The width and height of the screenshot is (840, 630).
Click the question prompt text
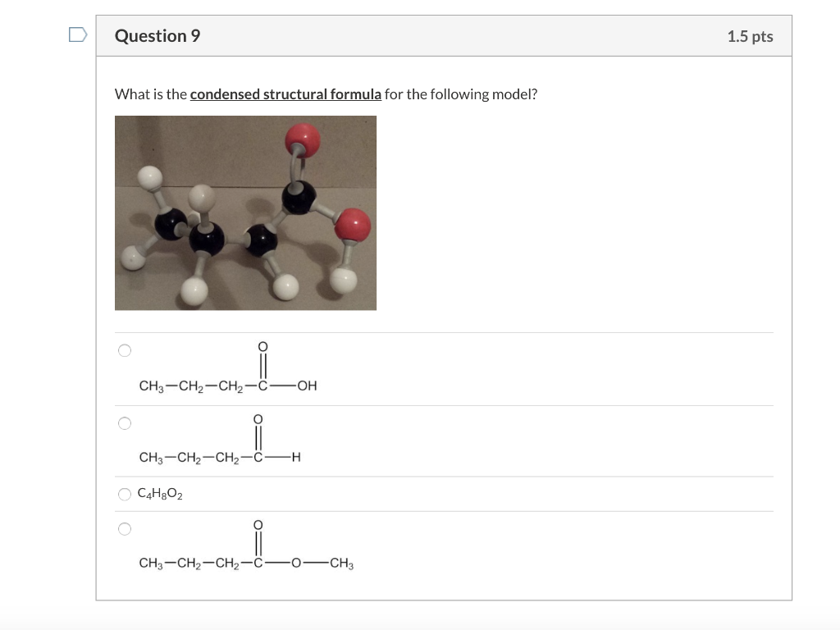tap(325, 94)
